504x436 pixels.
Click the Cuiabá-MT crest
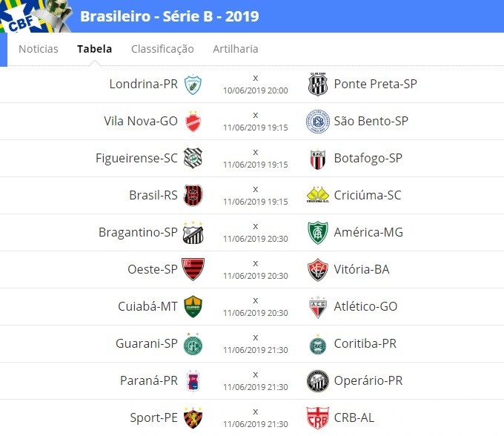click(x=193, y=306)
